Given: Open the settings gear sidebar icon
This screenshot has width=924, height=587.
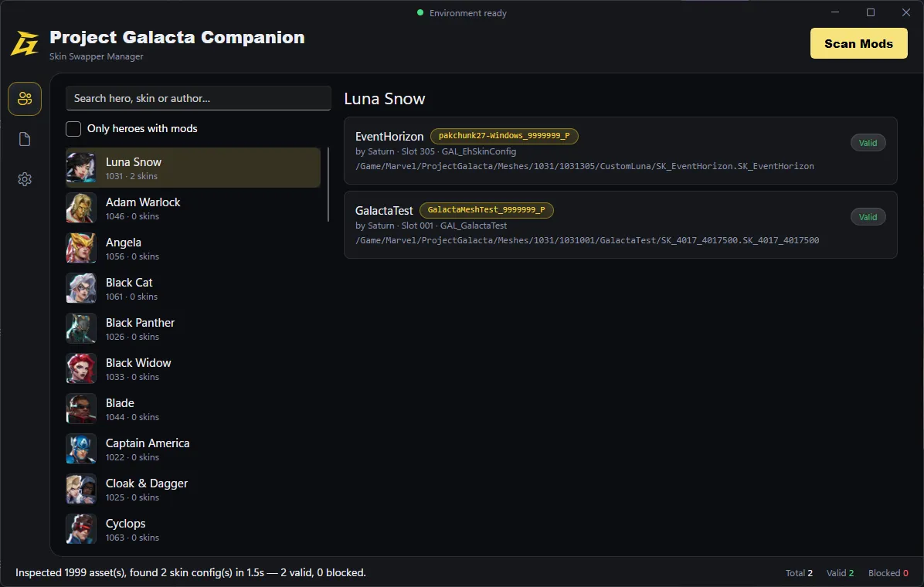Looking at the screenshot, I should (25, 179).
